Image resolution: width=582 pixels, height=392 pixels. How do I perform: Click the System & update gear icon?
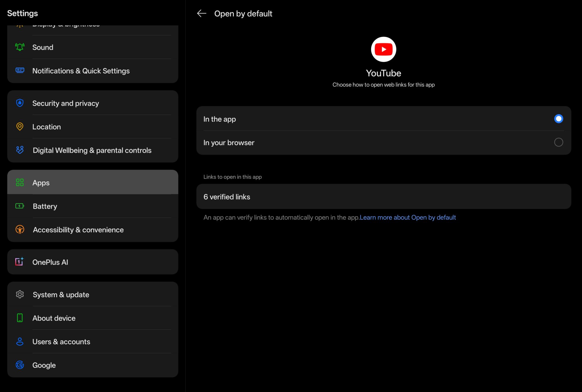click(20, 294)
